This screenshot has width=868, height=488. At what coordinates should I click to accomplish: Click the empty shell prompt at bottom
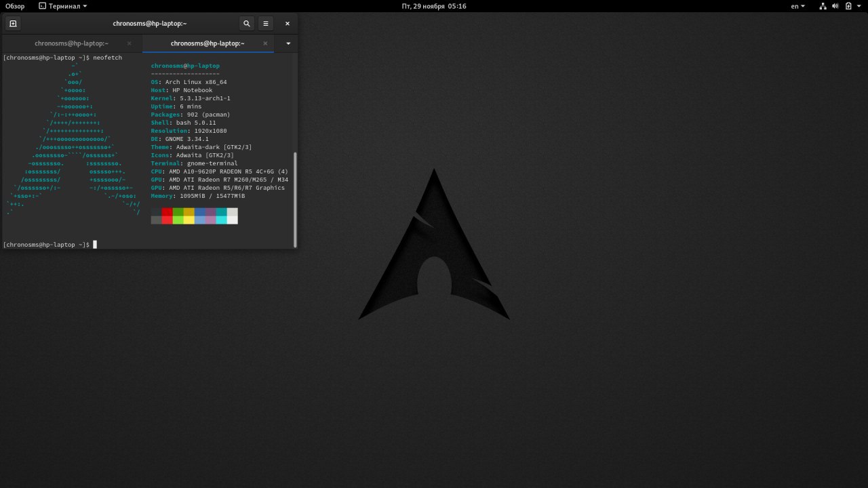[50, 245]
